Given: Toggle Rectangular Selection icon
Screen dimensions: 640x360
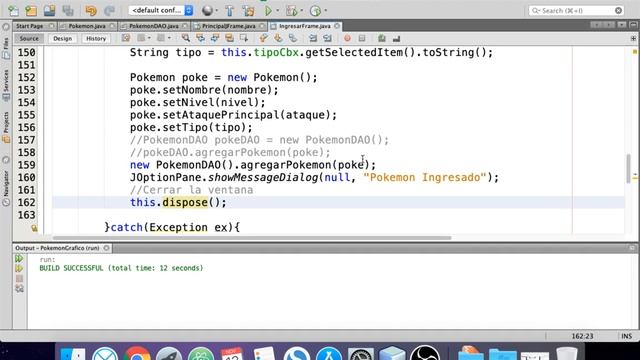Looking at the screenshot, I should pyautogui.click(x=244, y=38).
